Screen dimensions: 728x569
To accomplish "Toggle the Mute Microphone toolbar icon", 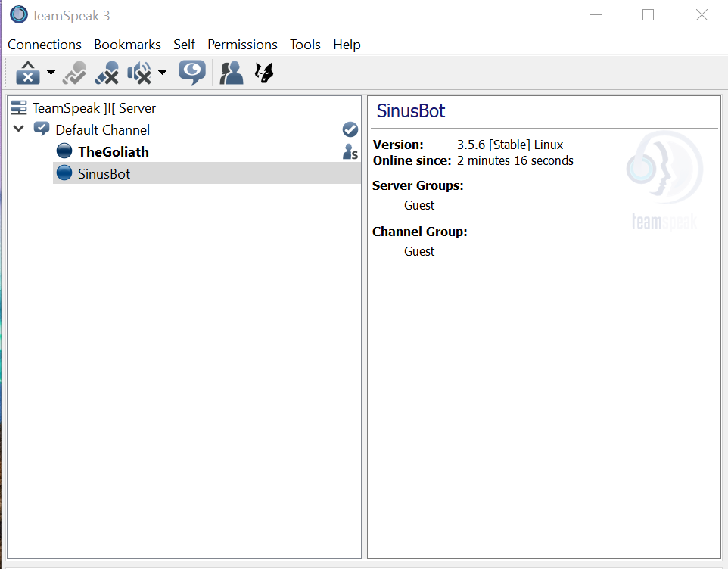I will [x=107, y=73].
